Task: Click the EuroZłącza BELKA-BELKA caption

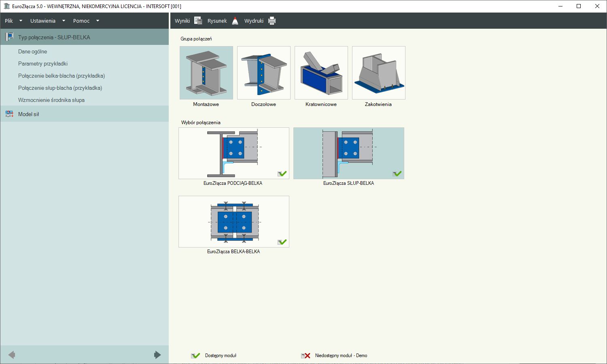Action: click(x=233, y=252)
